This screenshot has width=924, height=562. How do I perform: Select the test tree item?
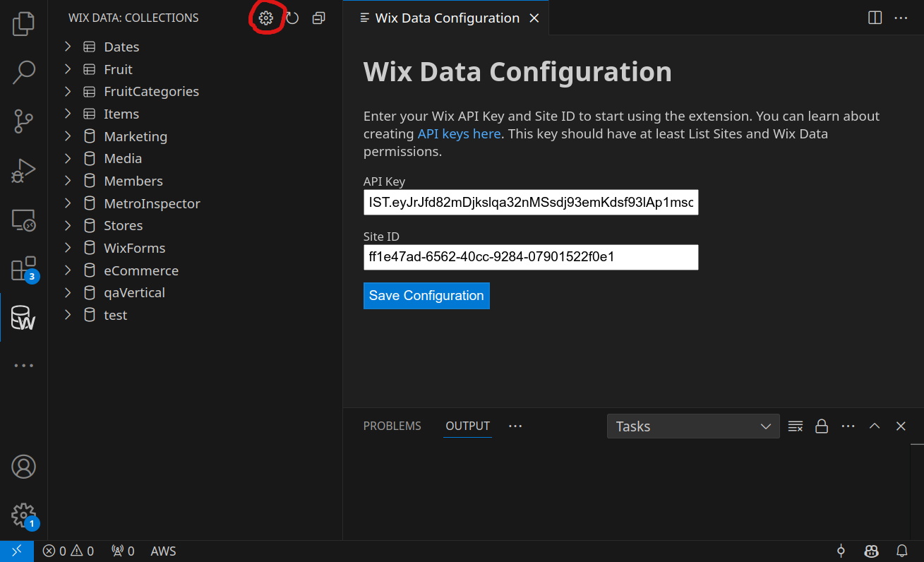(x=196, y=315)
